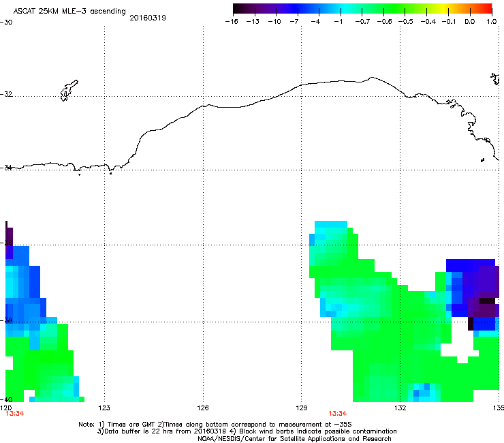Image resolution: width=504 pixels, height=443 pixels.
Task: Pick the black end of the color bar
Action: [x=238, y=8]
